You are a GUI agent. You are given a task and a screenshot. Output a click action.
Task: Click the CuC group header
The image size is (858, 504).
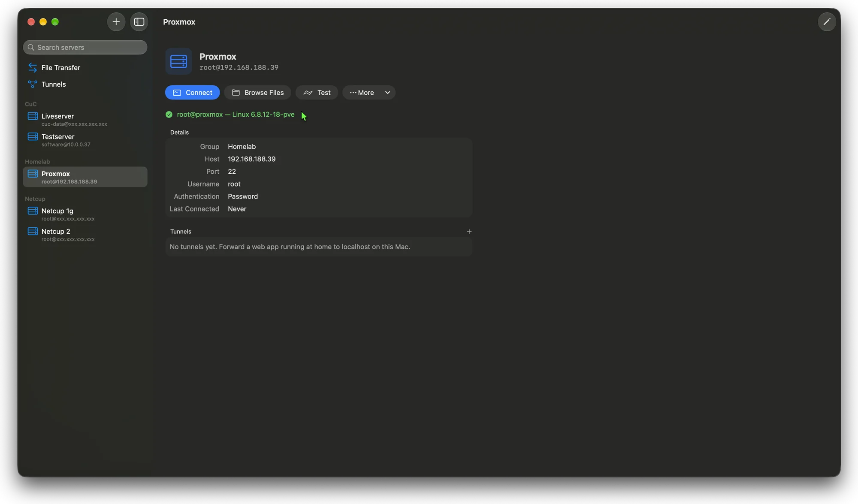31,104
